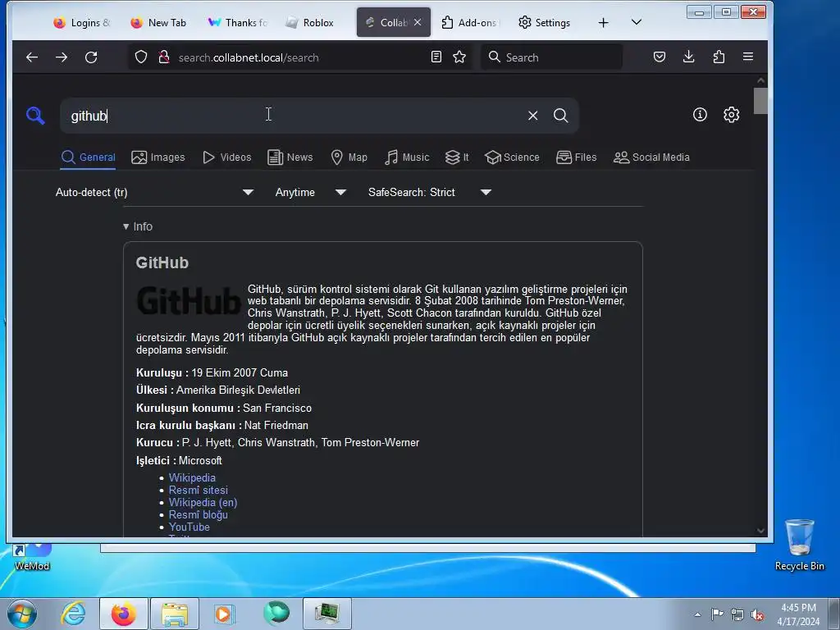Select the Social Media search category
Viewport: 840px width, 630px height.
[651, 157]
